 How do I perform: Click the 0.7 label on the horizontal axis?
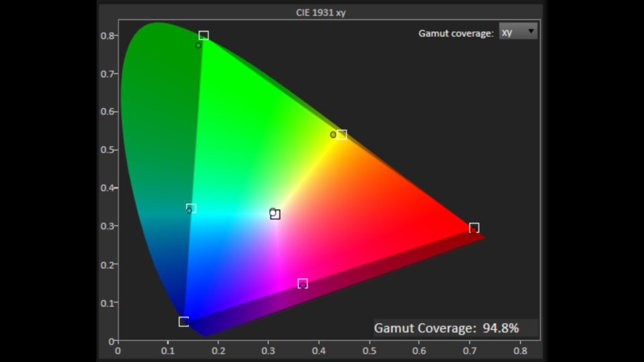click(x=470, y=351)
